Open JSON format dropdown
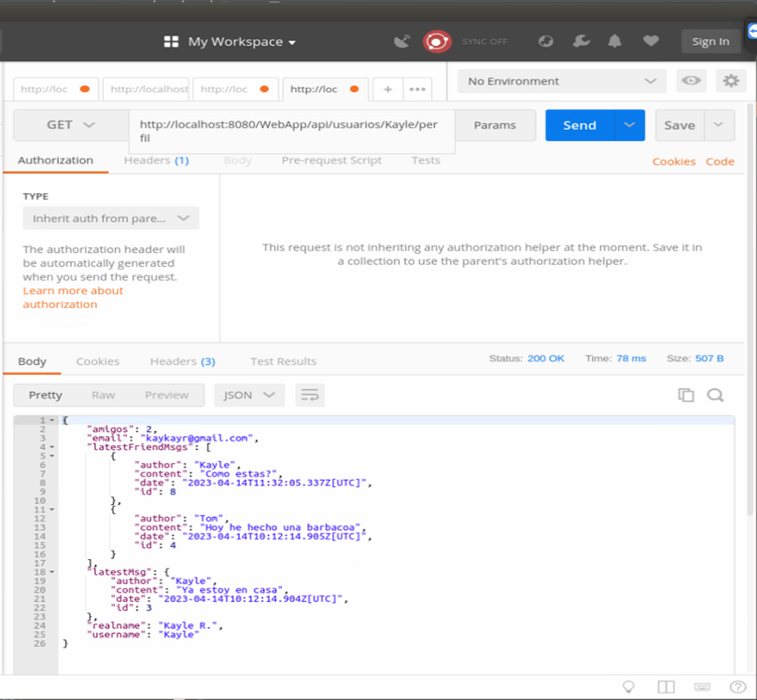 [249, 396]
